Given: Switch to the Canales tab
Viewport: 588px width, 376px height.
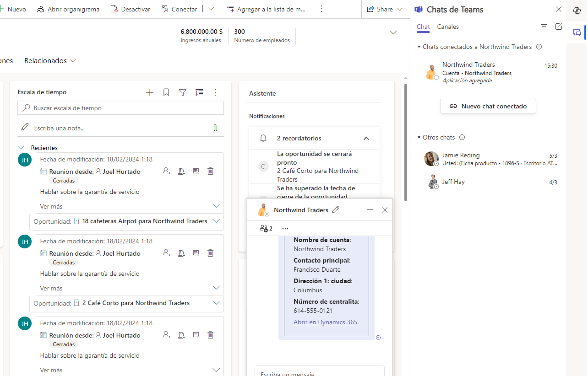Looking at the screenshot, I should (x=448, y=27).
